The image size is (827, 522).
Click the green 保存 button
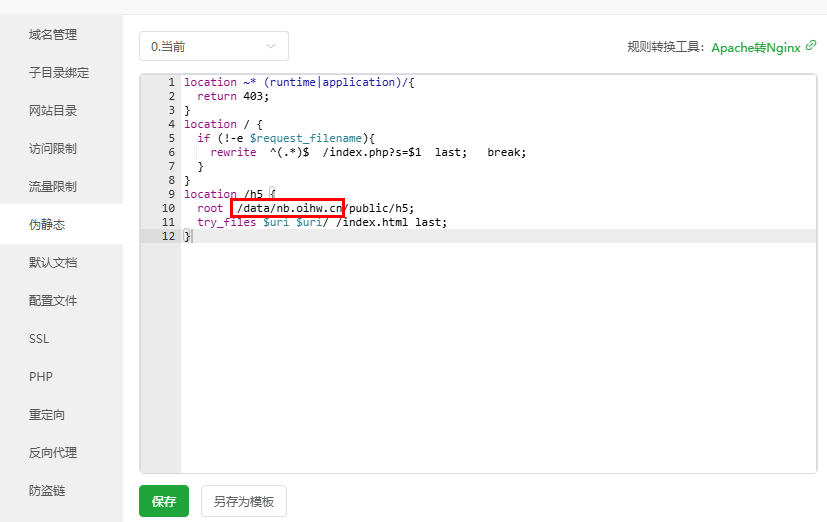coord(164,501)
